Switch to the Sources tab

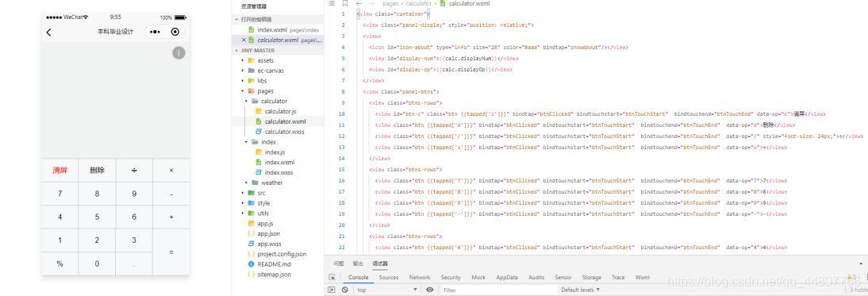tap(389, 277)
